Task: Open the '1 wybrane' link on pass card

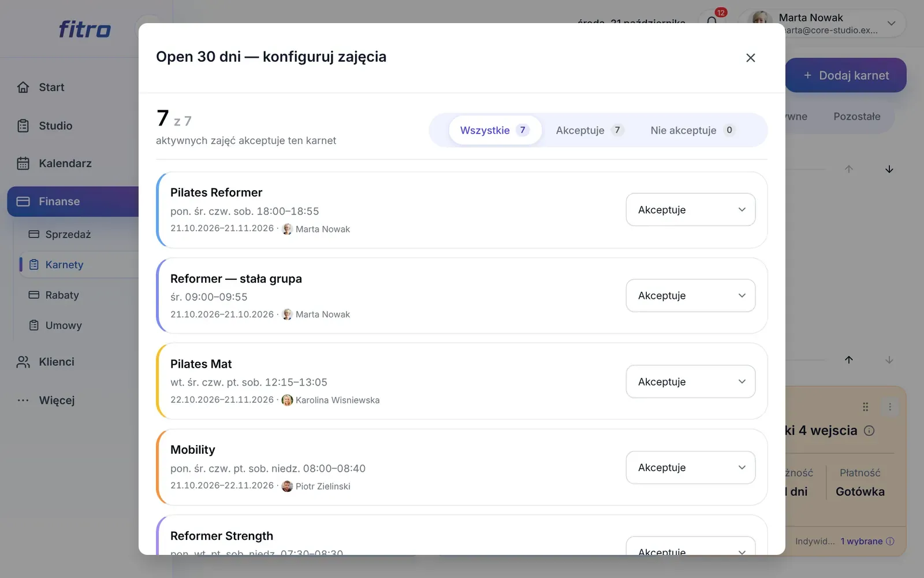Action: click(x=862, y=542)
